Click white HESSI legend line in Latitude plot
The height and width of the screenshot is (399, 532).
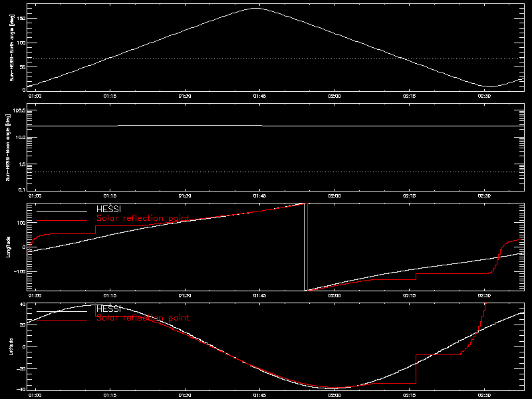62,311
